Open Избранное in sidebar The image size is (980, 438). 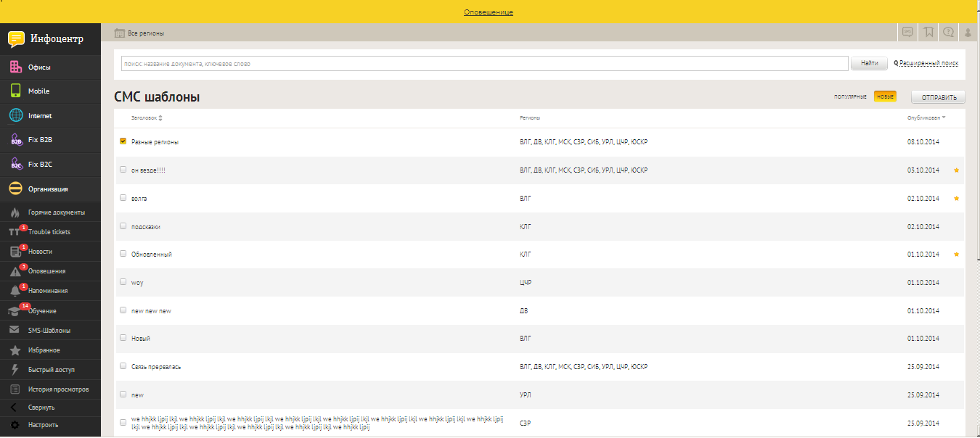tap(51, 350)
